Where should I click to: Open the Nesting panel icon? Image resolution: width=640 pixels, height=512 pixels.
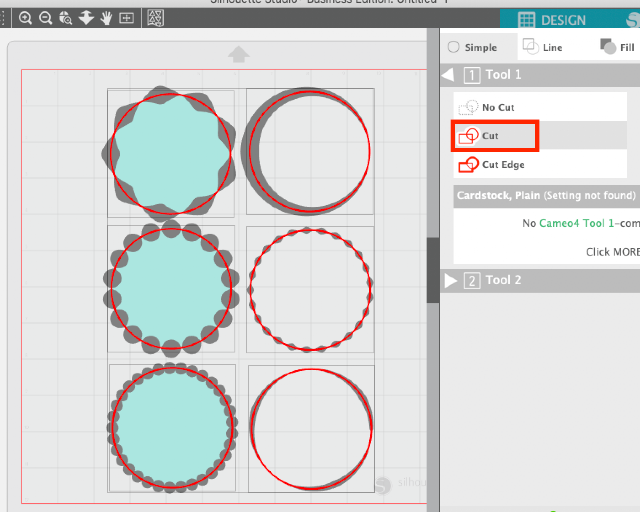click(x=156, y=18)
